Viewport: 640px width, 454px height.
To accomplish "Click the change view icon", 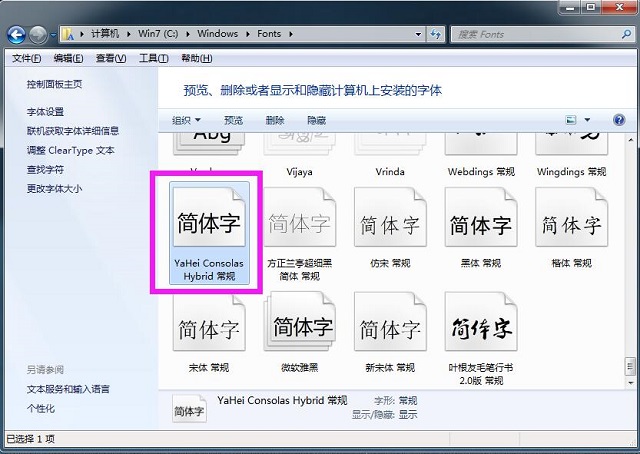I will [x=571, y=120].
